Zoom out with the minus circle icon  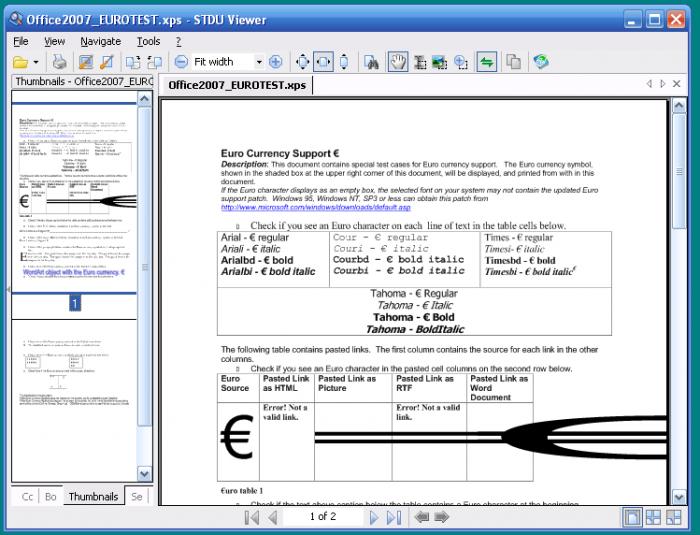pos(181,62)
